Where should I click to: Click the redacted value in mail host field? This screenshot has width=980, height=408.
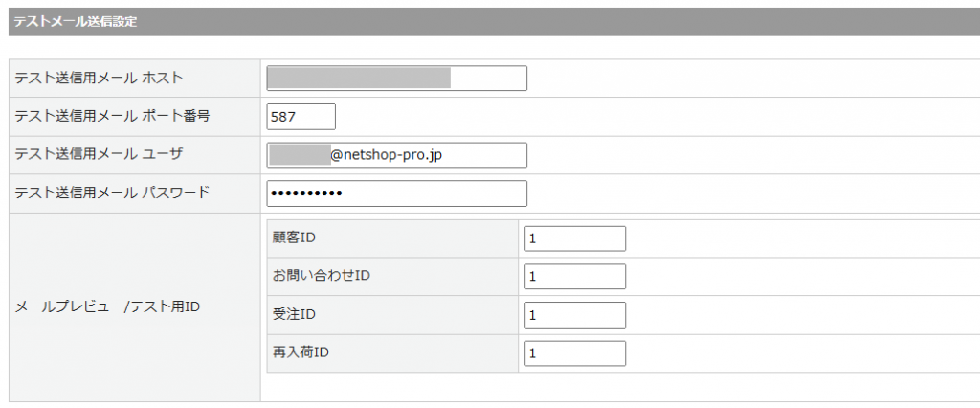(358, 78)
